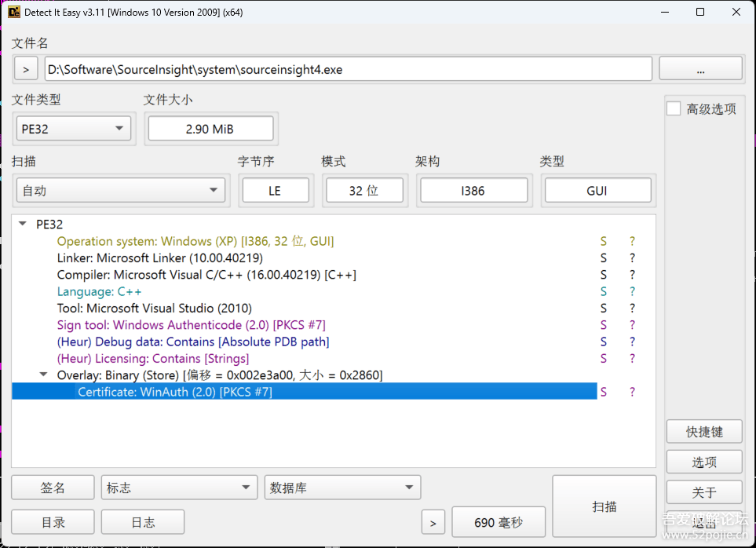Viewport: 756px width, 548px height.
Task: Click the 690 毫秒 elapsed time button
Action: pyautogui.click(x=499, y=522)
